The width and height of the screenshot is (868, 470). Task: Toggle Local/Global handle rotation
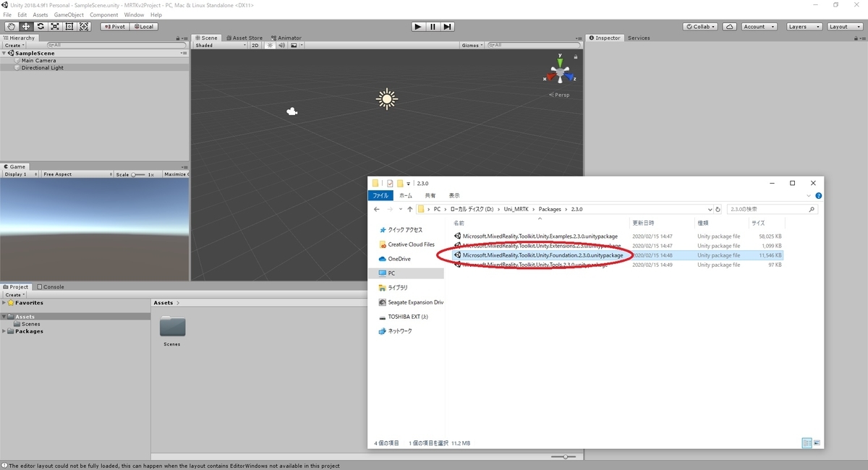click(143, 27)
